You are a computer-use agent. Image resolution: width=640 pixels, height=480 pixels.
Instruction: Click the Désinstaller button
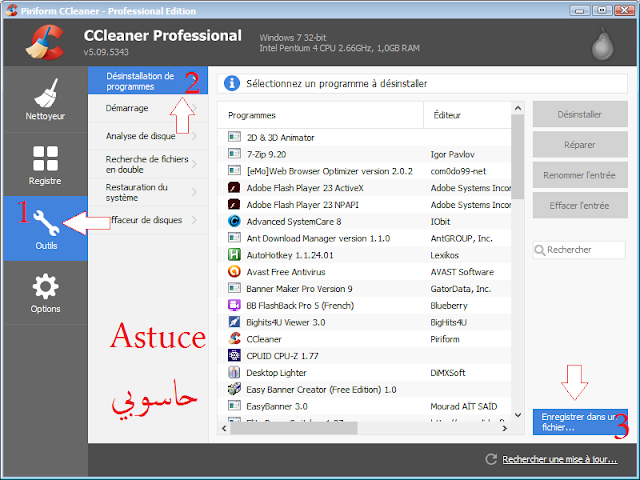click(580, 114)
